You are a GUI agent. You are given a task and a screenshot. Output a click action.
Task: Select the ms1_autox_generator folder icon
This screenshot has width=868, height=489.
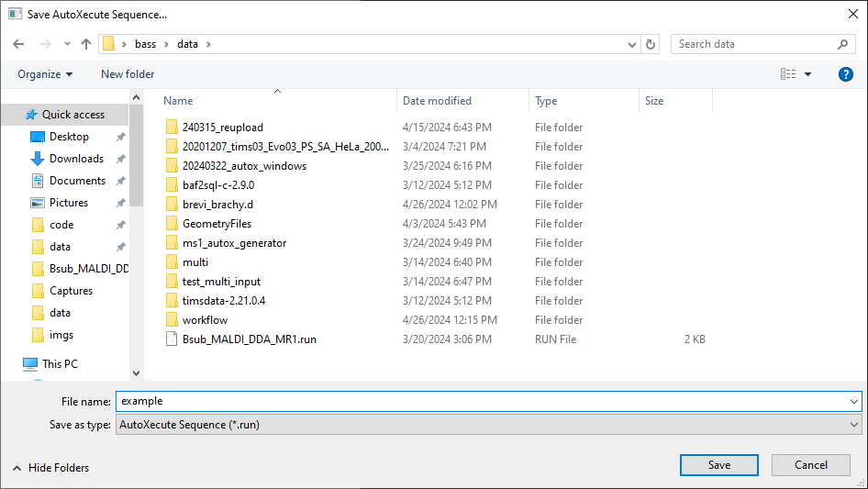coord(172,243)
